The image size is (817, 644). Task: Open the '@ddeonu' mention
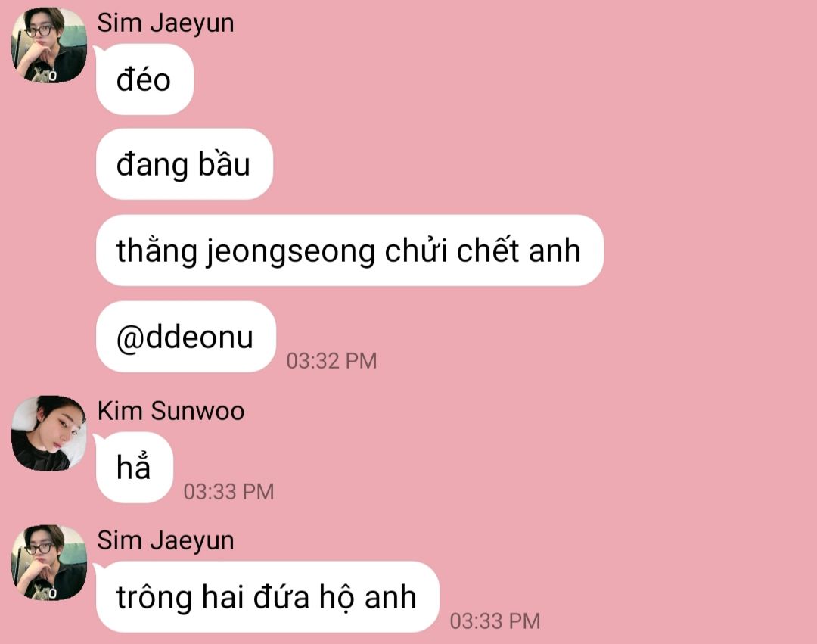185,337
